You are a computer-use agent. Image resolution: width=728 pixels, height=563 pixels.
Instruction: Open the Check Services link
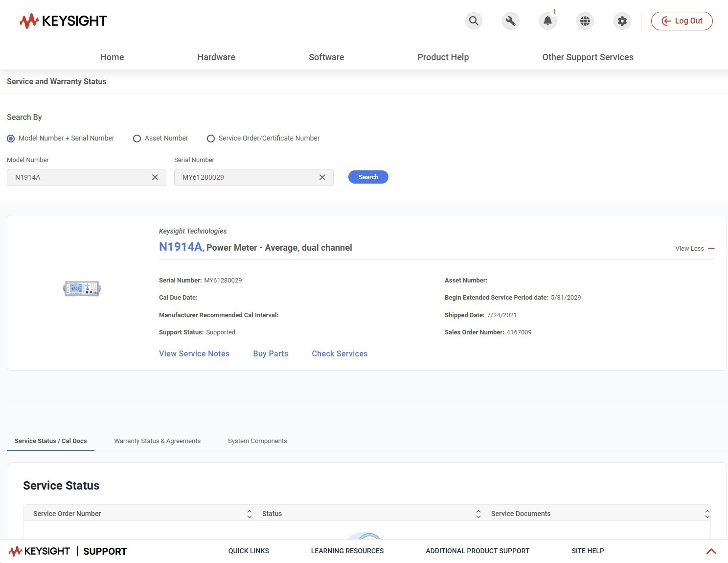[340, 354]
